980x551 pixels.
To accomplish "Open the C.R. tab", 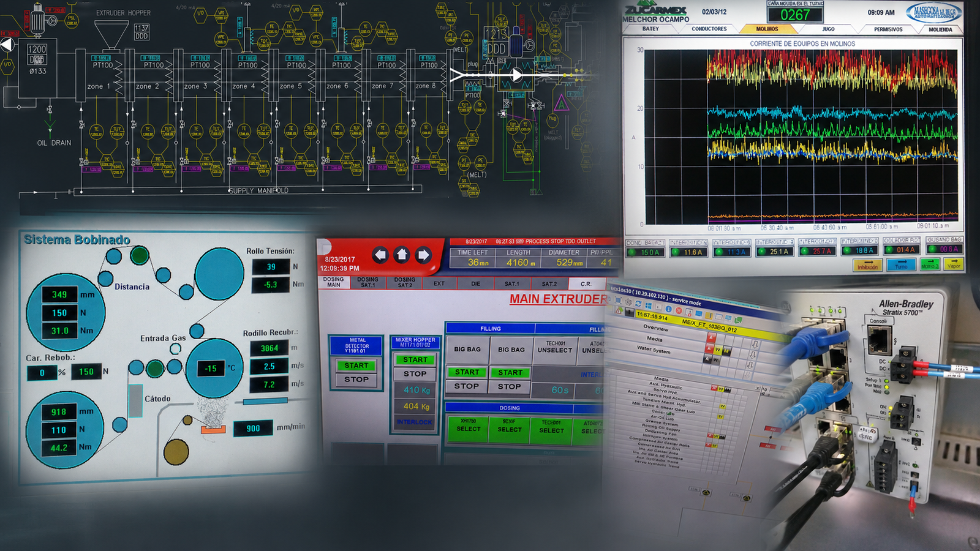I will click(586, 284).
